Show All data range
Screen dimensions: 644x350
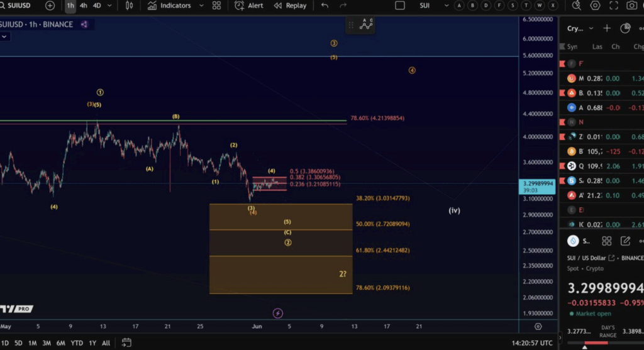pyautogui.click(x=106, y=342)
